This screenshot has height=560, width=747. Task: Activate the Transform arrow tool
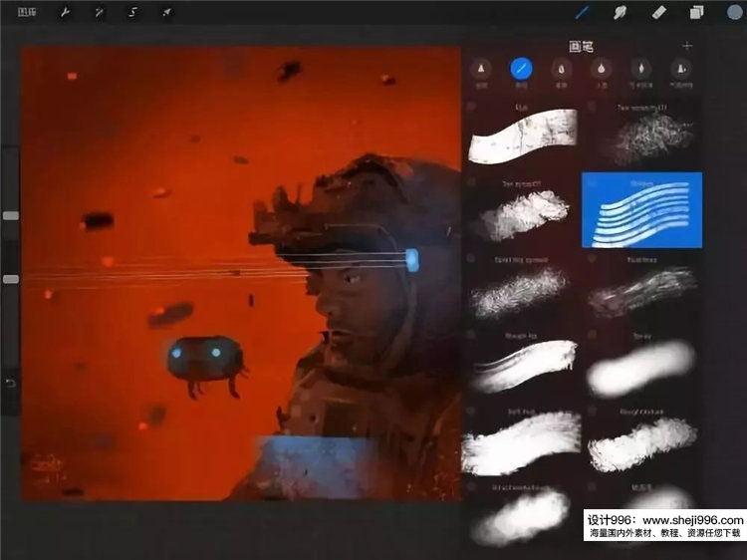166,13
